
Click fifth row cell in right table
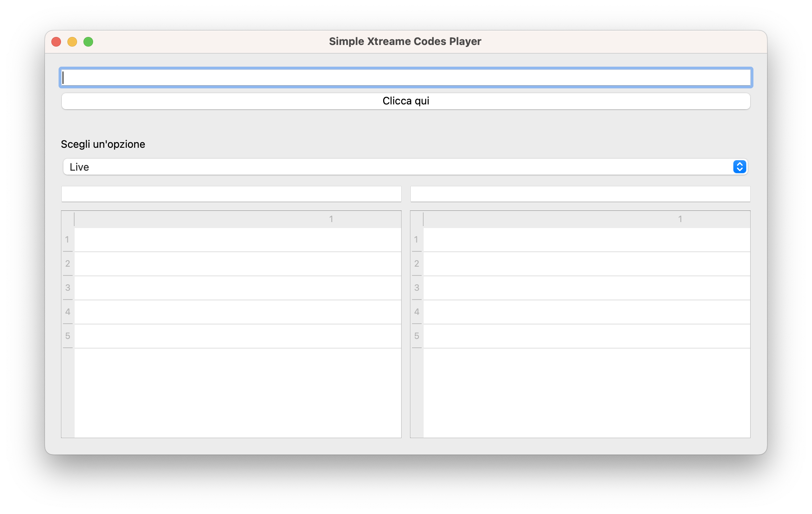coord(587,336)
